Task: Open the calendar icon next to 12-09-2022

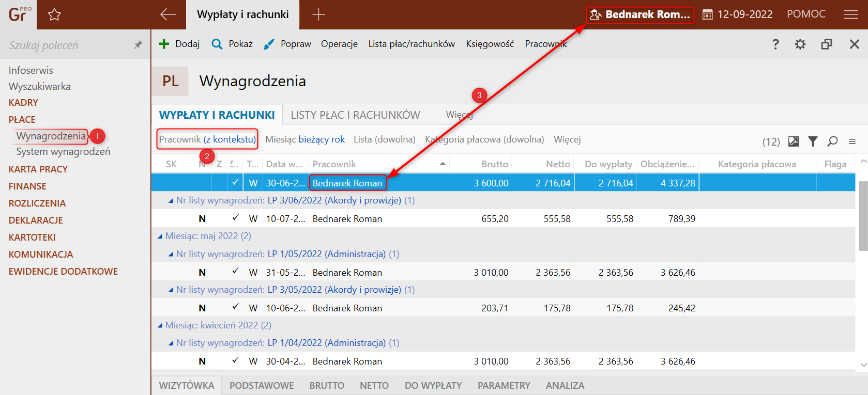Action: [x=707, y=15]
